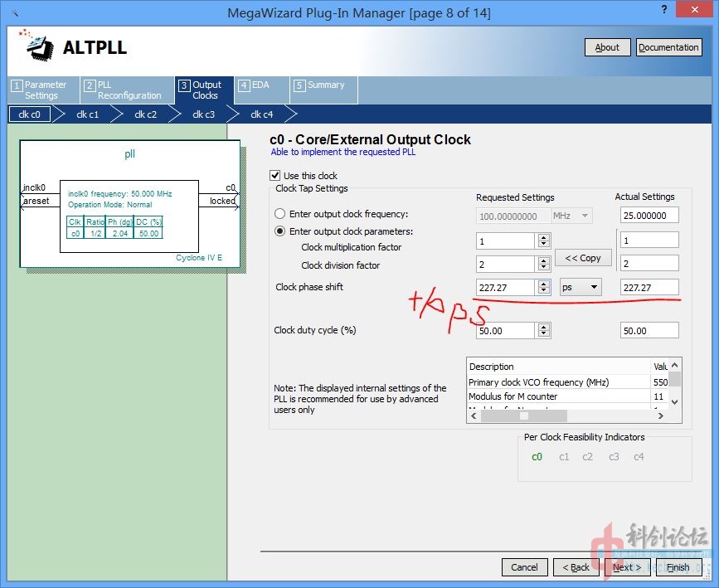
Task: Click the Description column header
Action: [x=558, y=367]
